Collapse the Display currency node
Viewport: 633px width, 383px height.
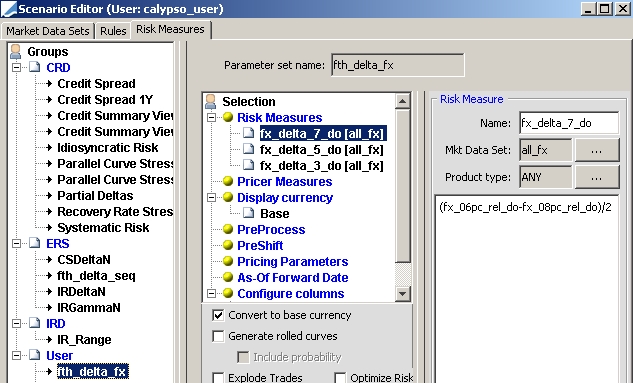[212, 197]
